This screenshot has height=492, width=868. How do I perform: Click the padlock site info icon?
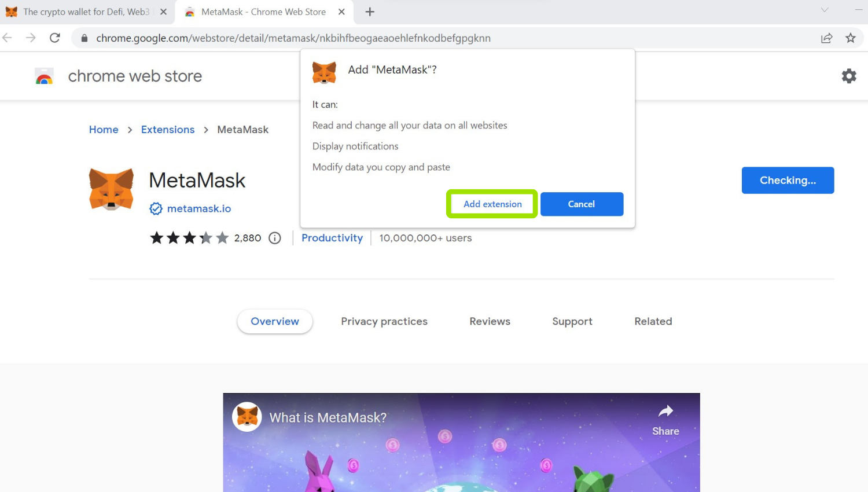click(x=84, y=38)
